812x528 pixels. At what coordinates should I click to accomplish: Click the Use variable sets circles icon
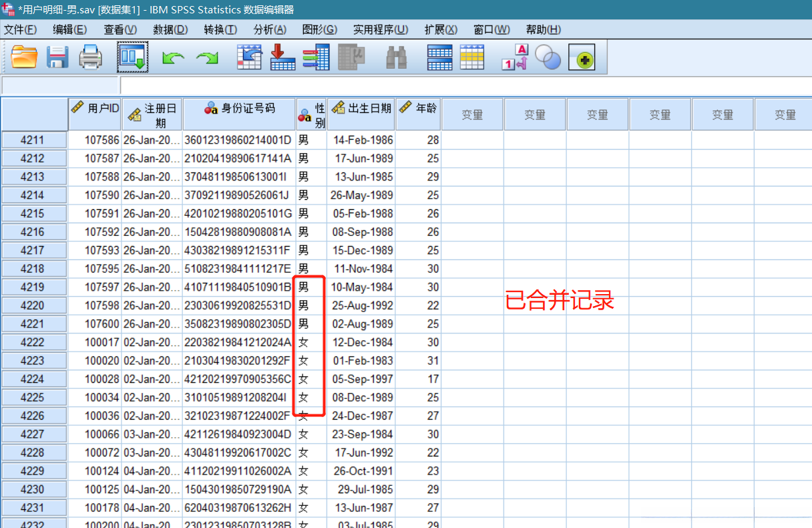pyautogui.click(x=548, y=57)
